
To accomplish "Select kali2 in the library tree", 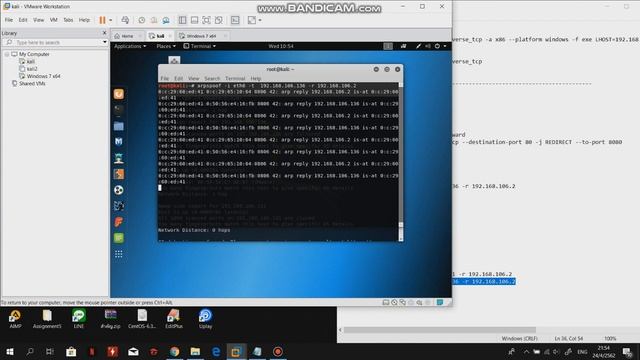I will coord(32,69).
